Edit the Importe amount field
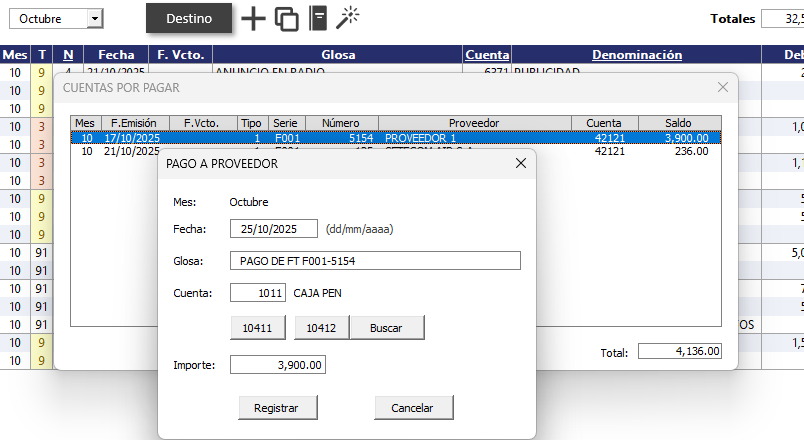The image size is (804, 440). click(278, 365)
